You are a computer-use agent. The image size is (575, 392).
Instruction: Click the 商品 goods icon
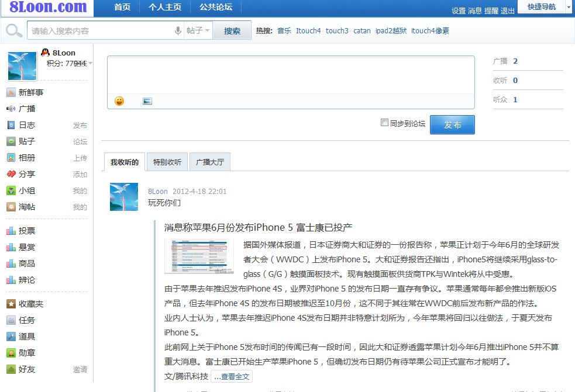point(11,263)
